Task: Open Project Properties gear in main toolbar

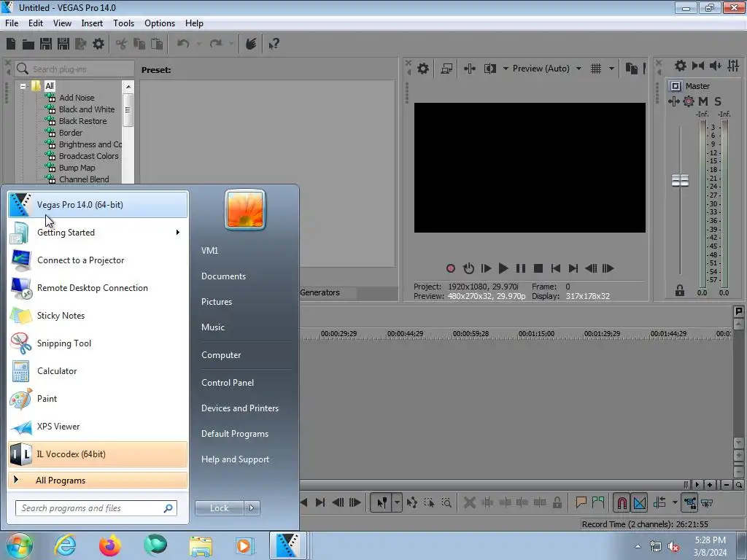Action: coord(98,44)
